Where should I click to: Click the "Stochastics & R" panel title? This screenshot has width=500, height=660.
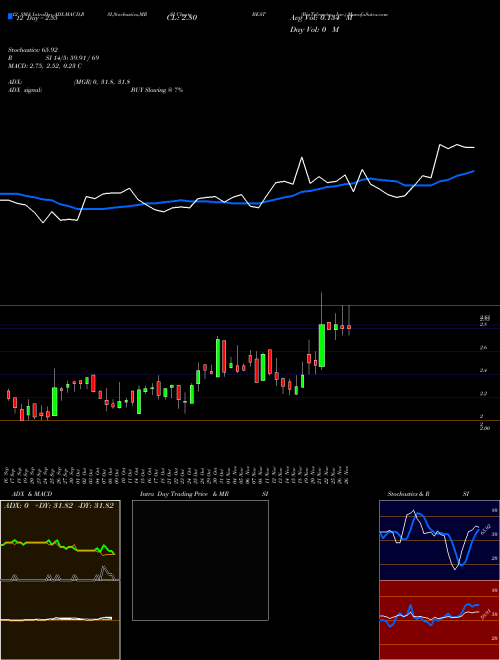click(x=409, y=494)
